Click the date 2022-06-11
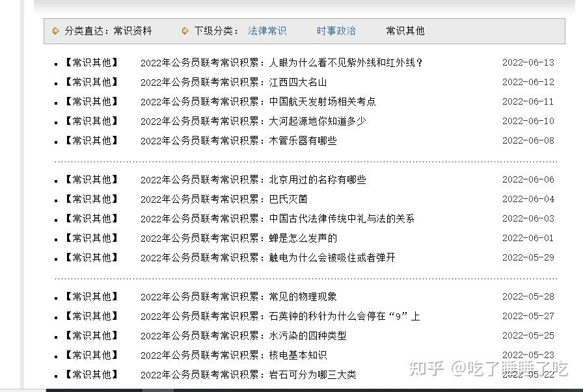This screenshot has width=583, height=392. tap(528, 101)
